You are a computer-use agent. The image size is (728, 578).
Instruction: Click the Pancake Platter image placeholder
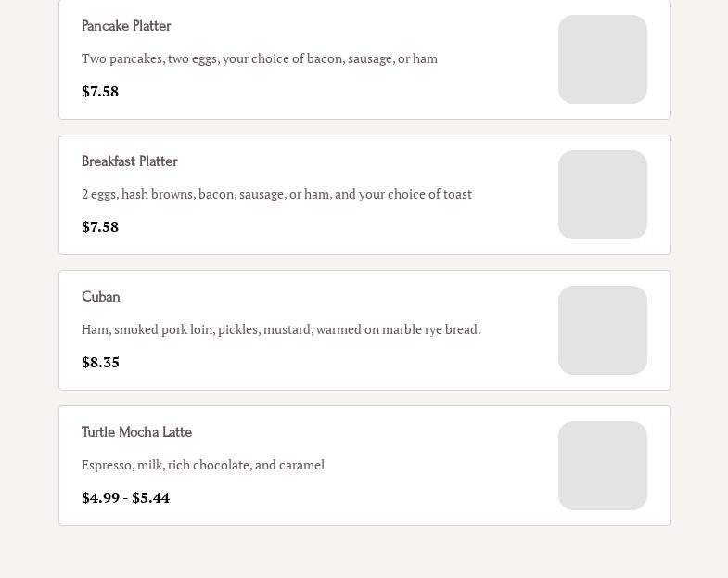tap(602, 59)
